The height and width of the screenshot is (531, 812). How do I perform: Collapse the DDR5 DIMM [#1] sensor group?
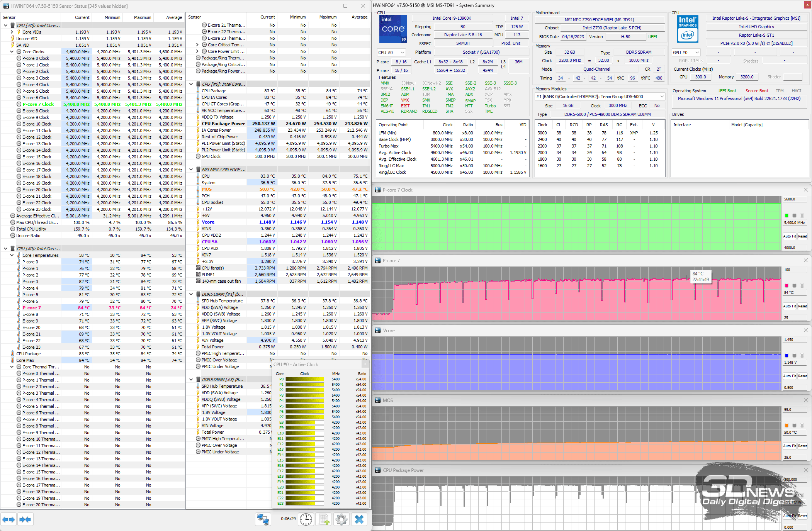point(191,294)
